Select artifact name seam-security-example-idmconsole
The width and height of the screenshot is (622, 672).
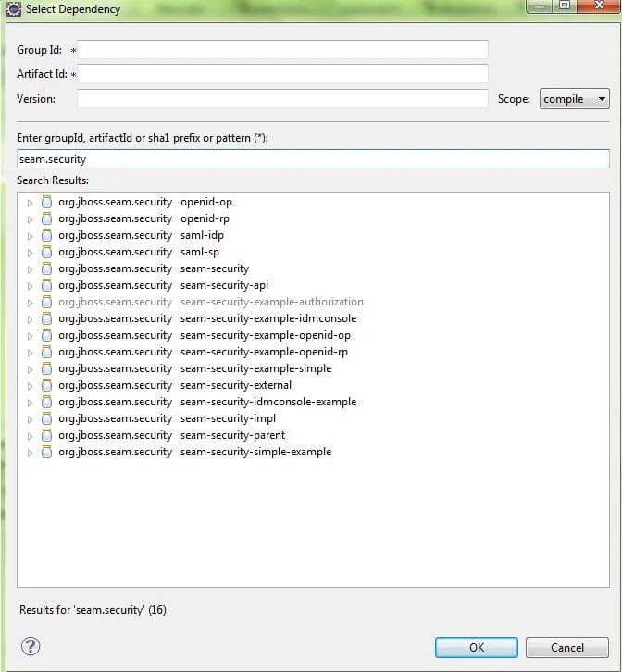pos(268,318)
